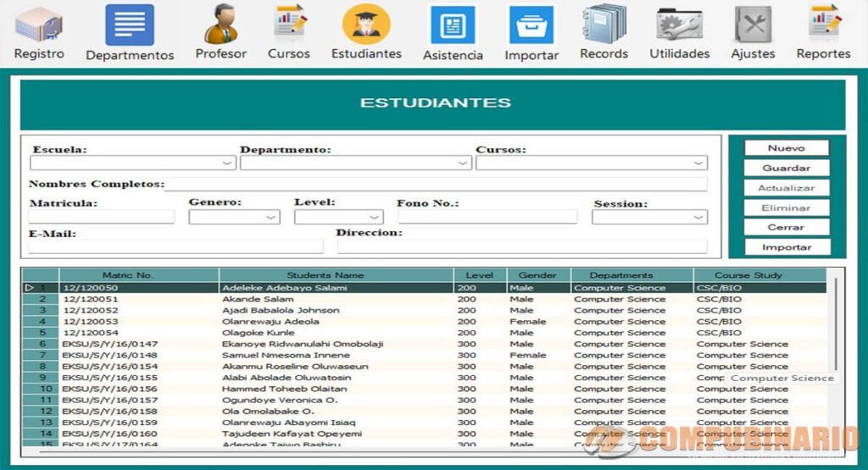
Task: Open the Registro icon
Action: [39, 25]
